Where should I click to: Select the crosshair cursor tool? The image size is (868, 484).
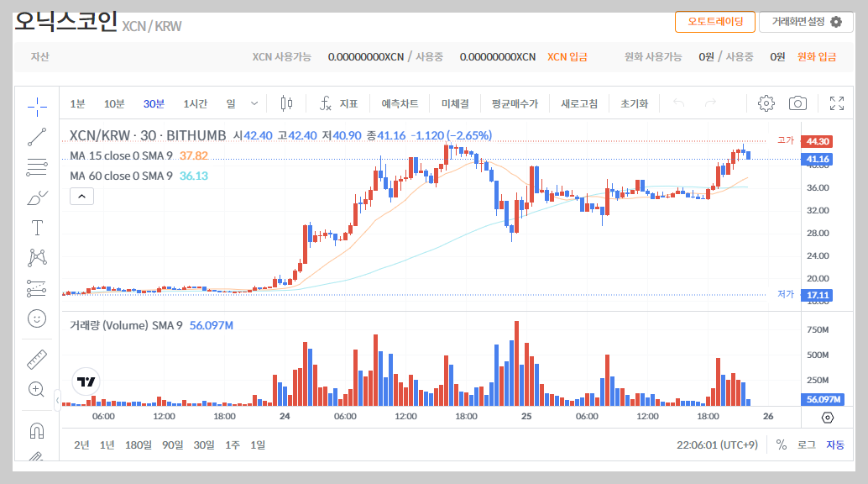tap(37, 107)
